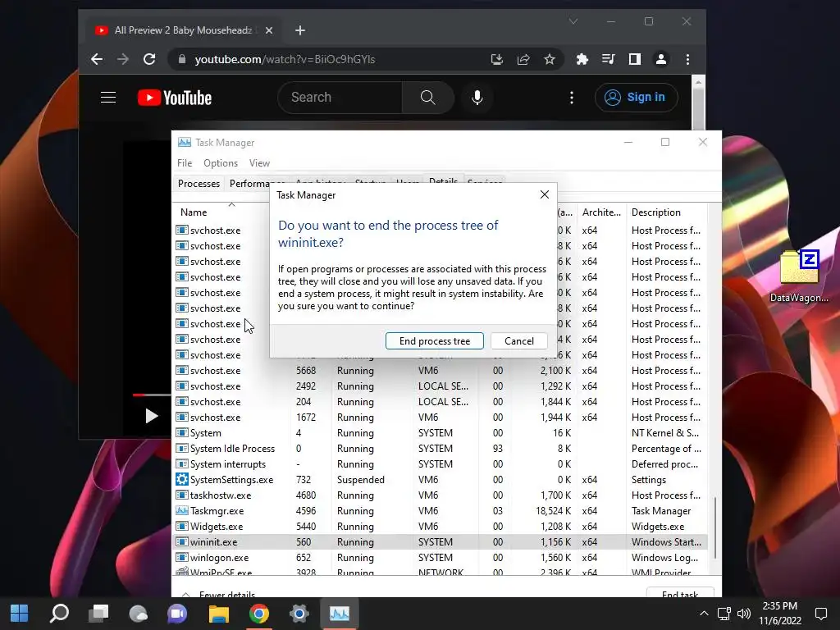Viewport: 840px width, 630px height.
Task: Open Task Manager View menu
Action: 259,163
